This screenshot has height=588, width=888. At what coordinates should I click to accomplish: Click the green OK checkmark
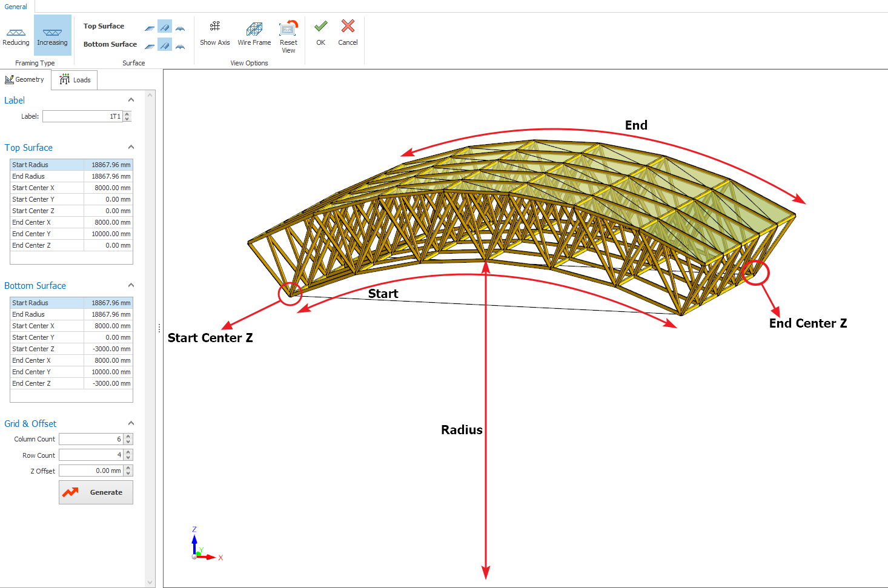point(320,33)
